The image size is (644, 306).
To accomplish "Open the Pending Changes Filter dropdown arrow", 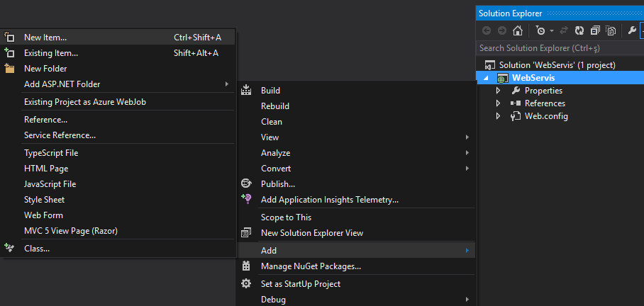I will (x=552, y=30).
